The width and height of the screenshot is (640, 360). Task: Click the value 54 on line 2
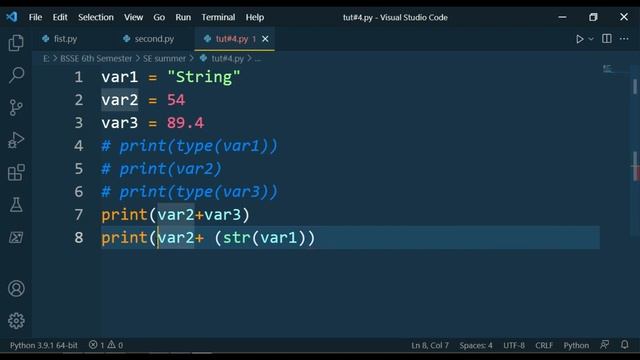tap(176, 100)
